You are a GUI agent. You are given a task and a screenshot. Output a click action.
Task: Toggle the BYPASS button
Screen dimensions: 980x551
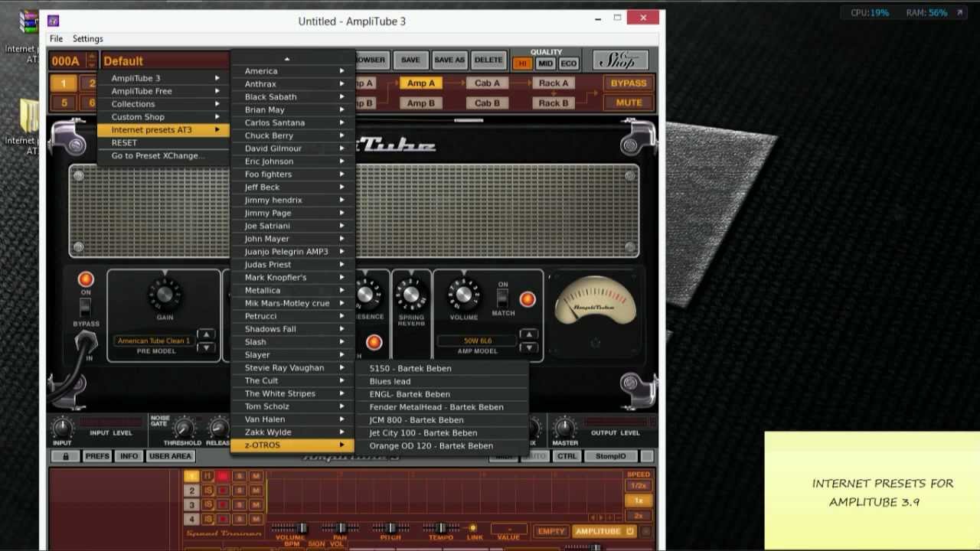coord(629,83)
